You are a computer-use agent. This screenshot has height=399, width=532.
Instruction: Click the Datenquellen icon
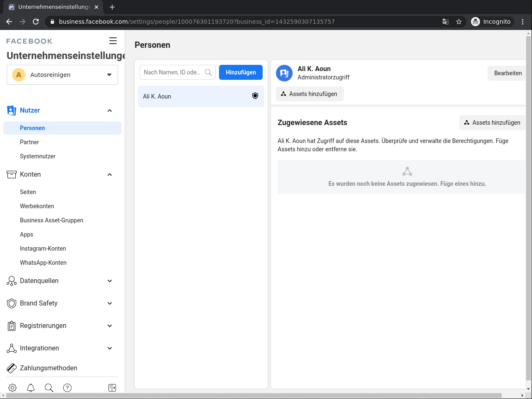click(x=12, y=281)
